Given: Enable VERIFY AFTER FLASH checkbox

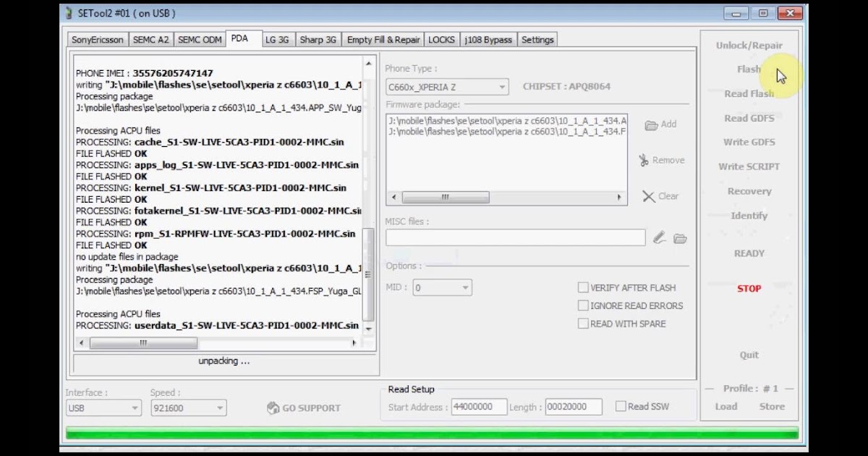Looking at the screenshot, I should click(x=583, y=287).
